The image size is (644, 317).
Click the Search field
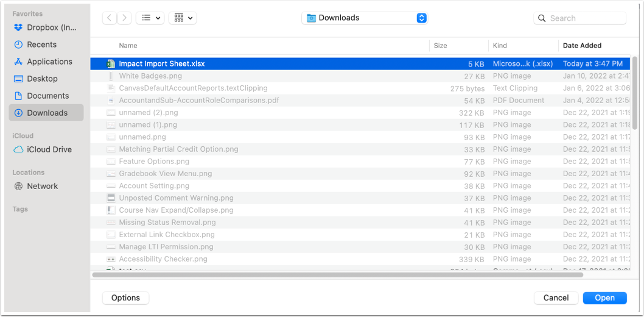[x=580, y=18]
